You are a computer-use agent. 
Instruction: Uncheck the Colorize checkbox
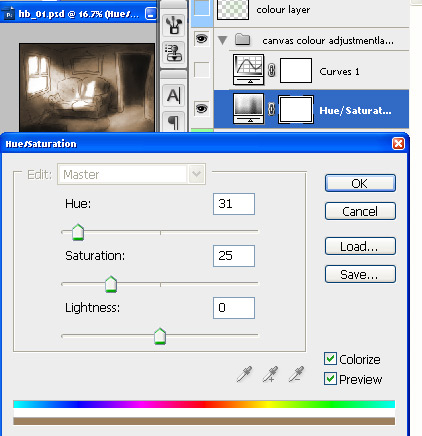click(x=330, y=359)
